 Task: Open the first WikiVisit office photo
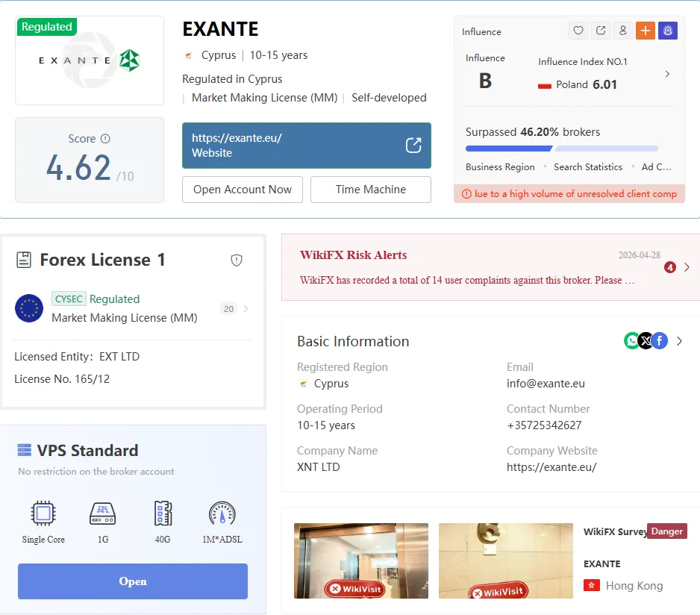[x=360, y=561]
